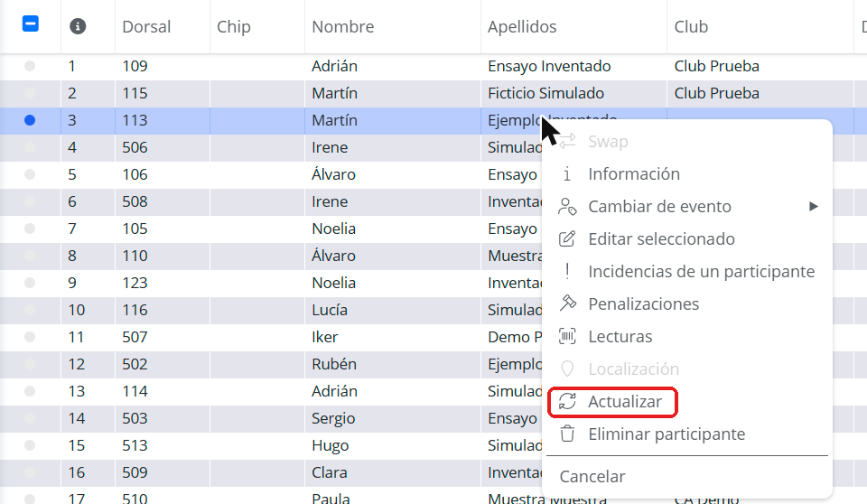The height and width of the screenshot is (504, 867).
Task: Click the name Hugo in row 15
Action: (331, 445)
